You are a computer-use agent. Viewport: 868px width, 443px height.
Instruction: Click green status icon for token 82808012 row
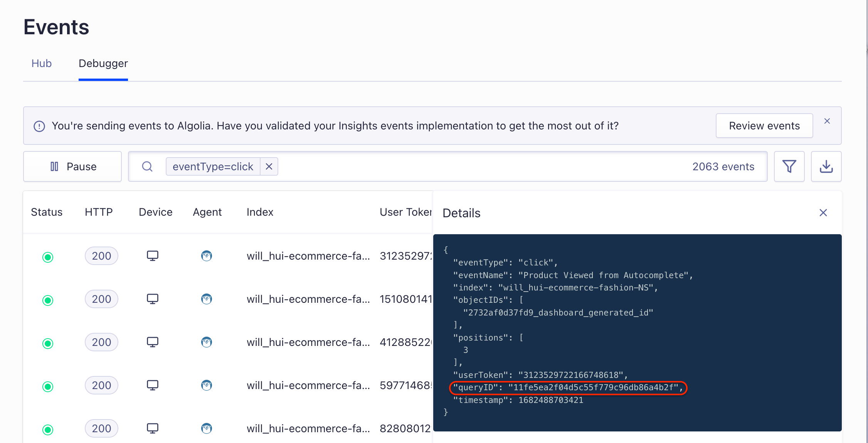coord(48,430)
